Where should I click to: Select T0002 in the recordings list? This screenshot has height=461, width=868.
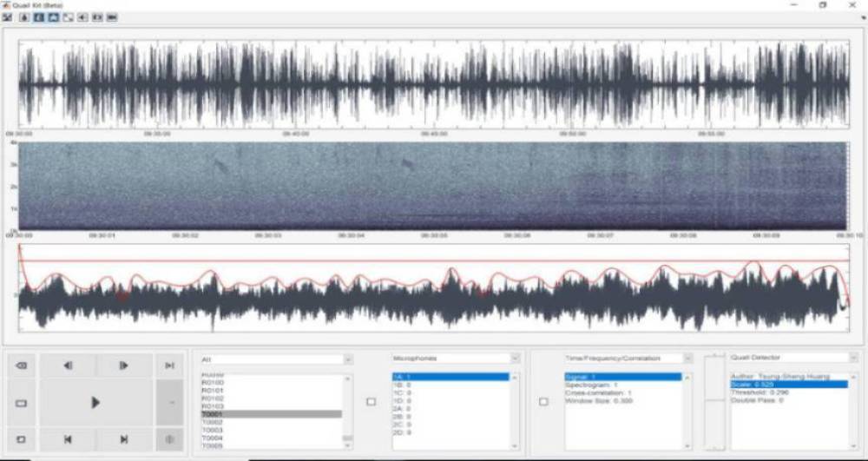coord(271,422)
